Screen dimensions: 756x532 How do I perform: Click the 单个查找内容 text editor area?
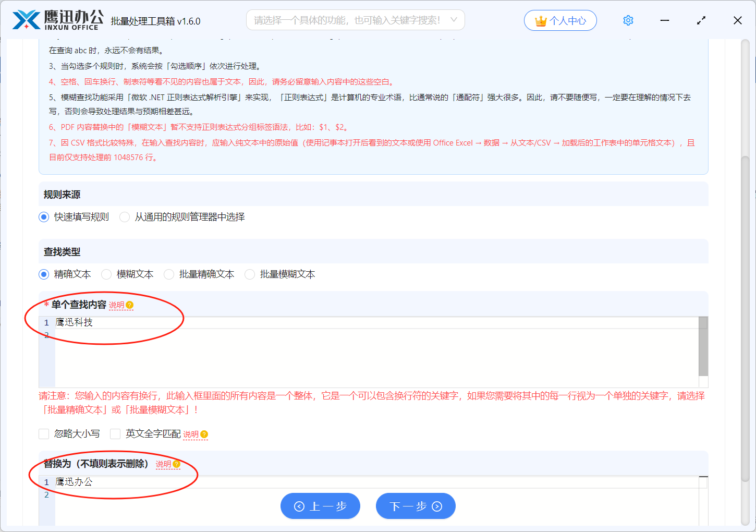coord(373,352)
